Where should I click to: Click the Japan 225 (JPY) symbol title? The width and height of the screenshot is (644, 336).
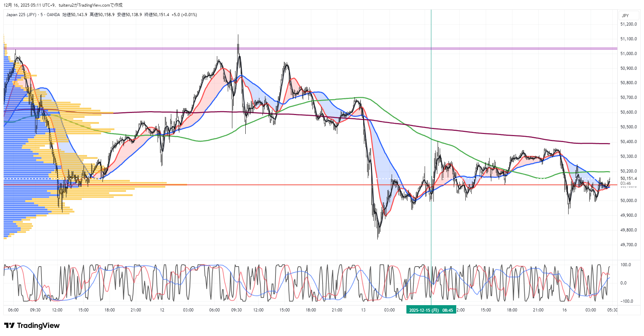click(21, 15)
